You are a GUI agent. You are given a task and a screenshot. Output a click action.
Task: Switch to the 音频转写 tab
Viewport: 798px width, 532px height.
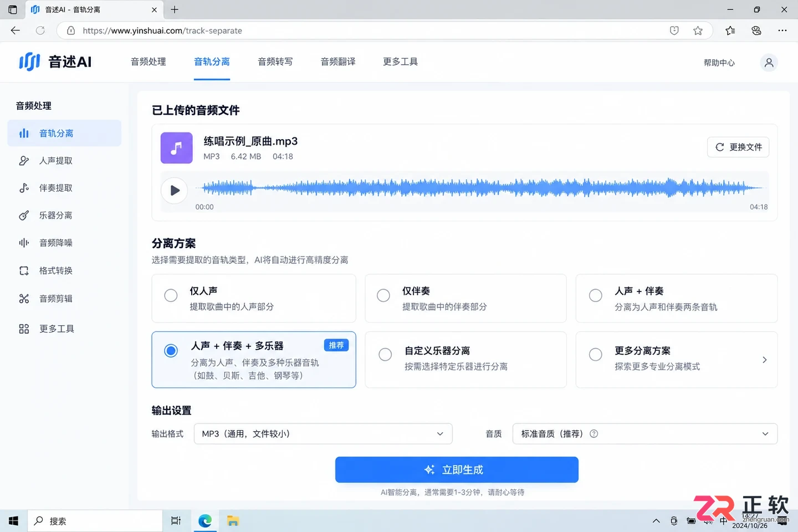tap(275, 62)
